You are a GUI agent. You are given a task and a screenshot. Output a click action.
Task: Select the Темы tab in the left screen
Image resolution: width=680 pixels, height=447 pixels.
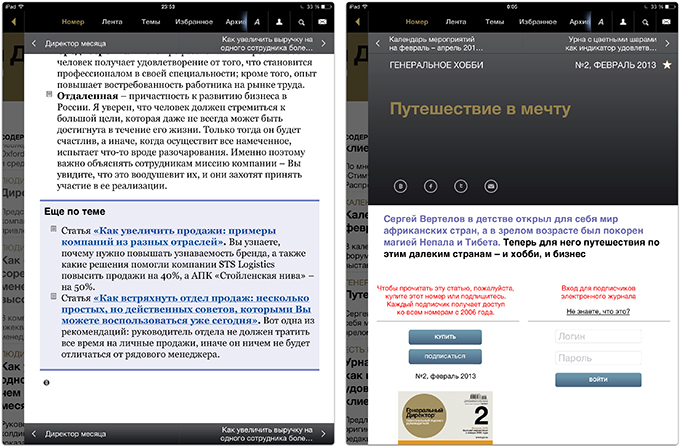coord(150,22)
